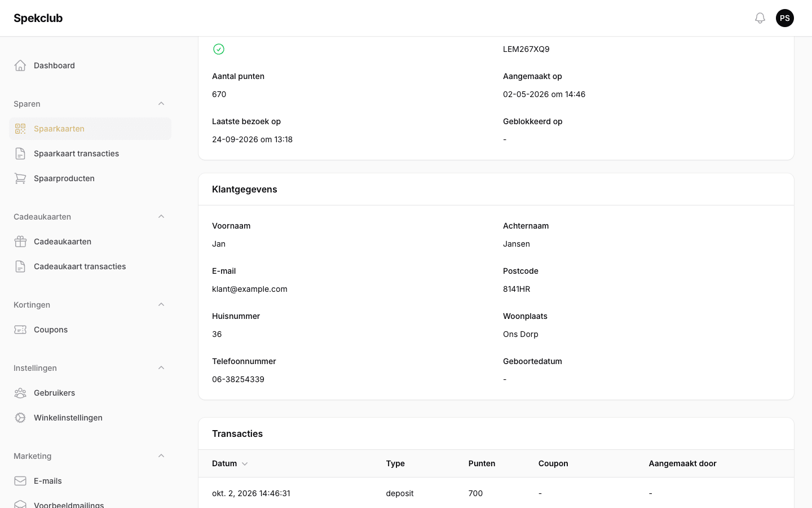Image resolution: width=812 pixels, height=508 pixels.
Task: Open E-mails under Marketing
Action: [90, 481]
